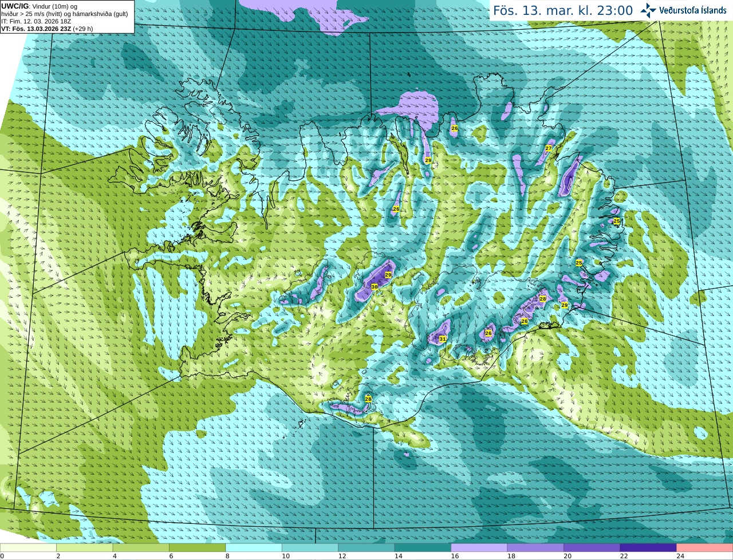The height and width of the screenshot is (560, 733).
Task: Click the UWC/IG Vindur (10m) title line
Action: tap(40, 6)
